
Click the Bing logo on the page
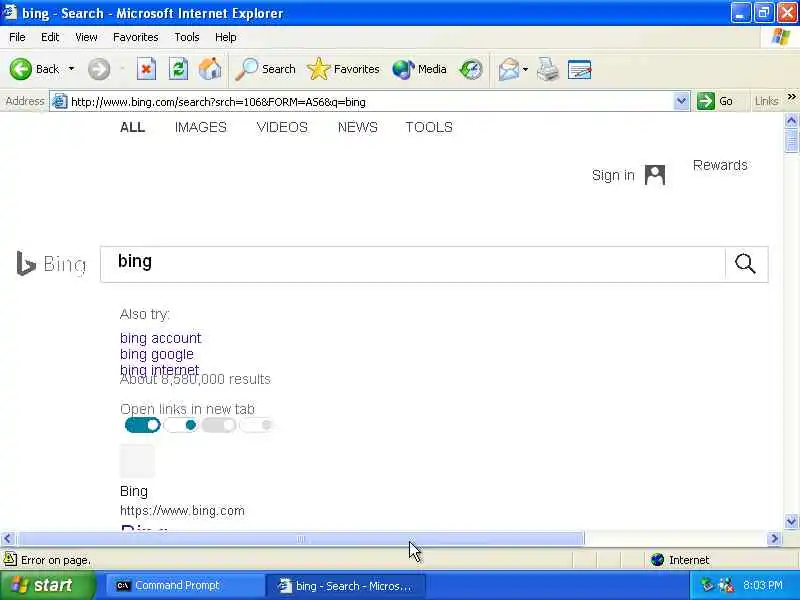[x=51, y=263]
